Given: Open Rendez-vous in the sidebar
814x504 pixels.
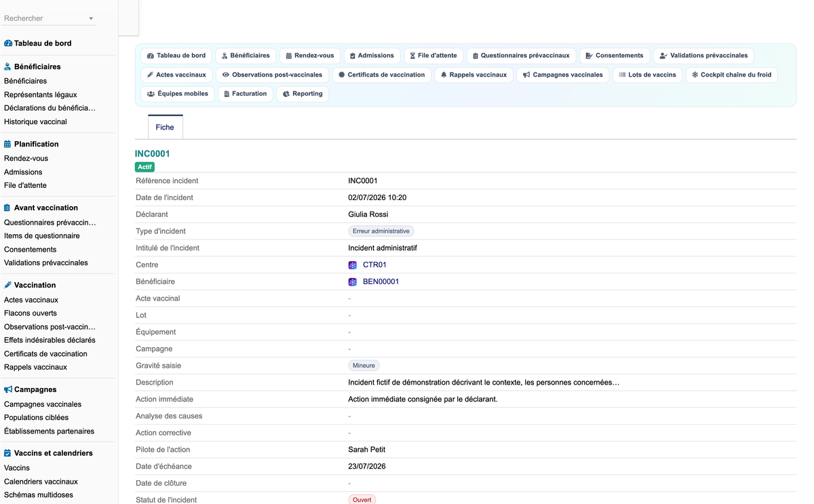Looking at the screenshot, I should (26, 159).
